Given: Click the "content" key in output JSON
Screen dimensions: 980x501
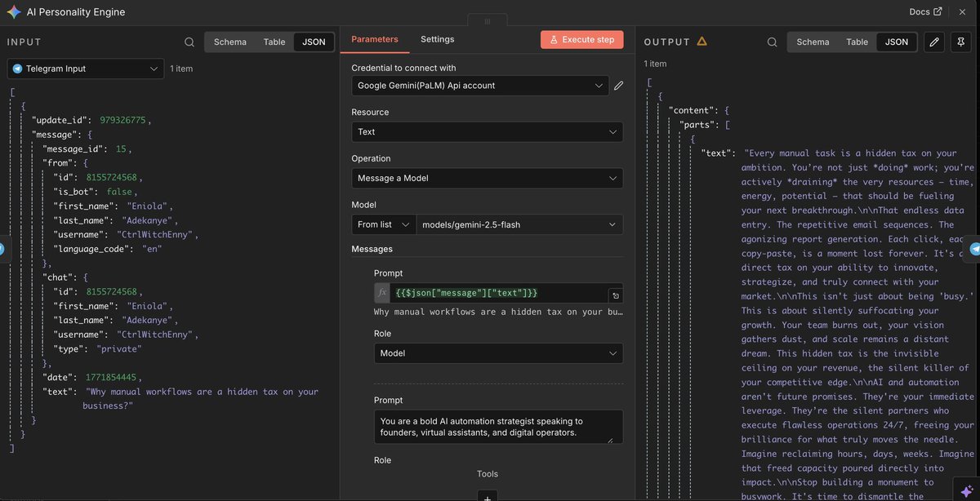Looking at the screenshot, I should pyautogui.click(x=693, y=110).
